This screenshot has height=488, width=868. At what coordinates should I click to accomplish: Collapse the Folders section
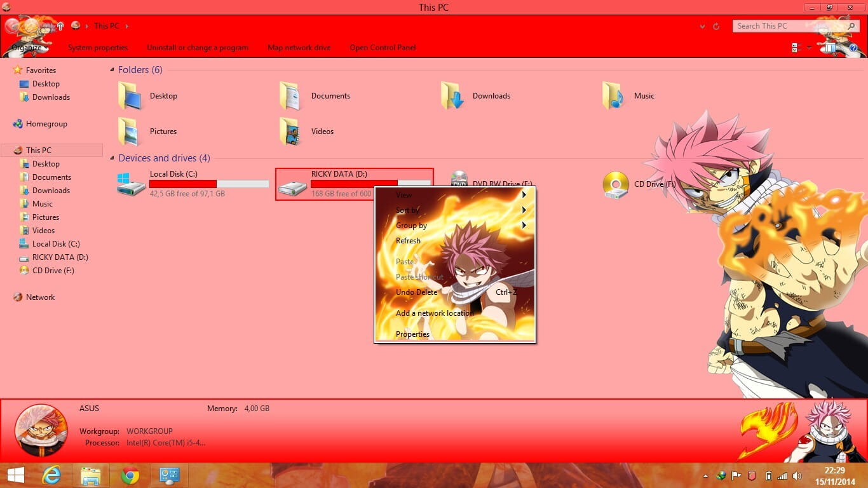click(x=112, y=69)
